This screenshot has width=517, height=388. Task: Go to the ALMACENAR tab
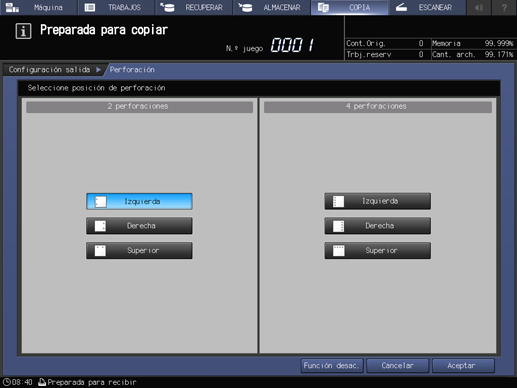pyautogui.click(x=272, y=7)
